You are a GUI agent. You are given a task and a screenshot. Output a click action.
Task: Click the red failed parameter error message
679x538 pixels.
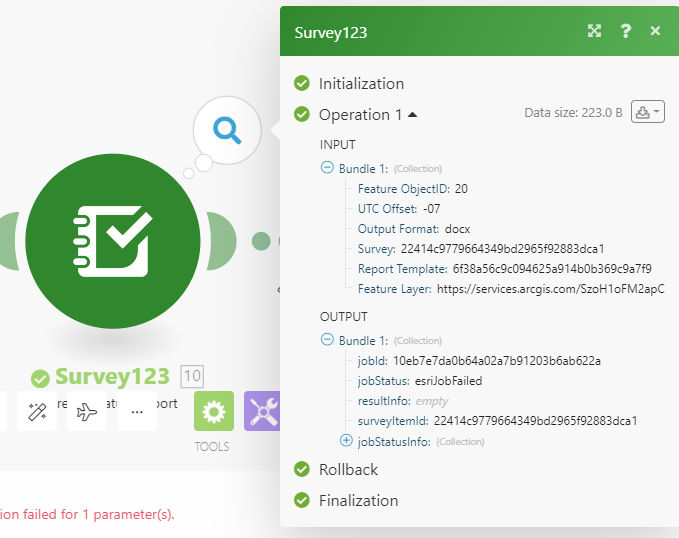click(87, 514)
